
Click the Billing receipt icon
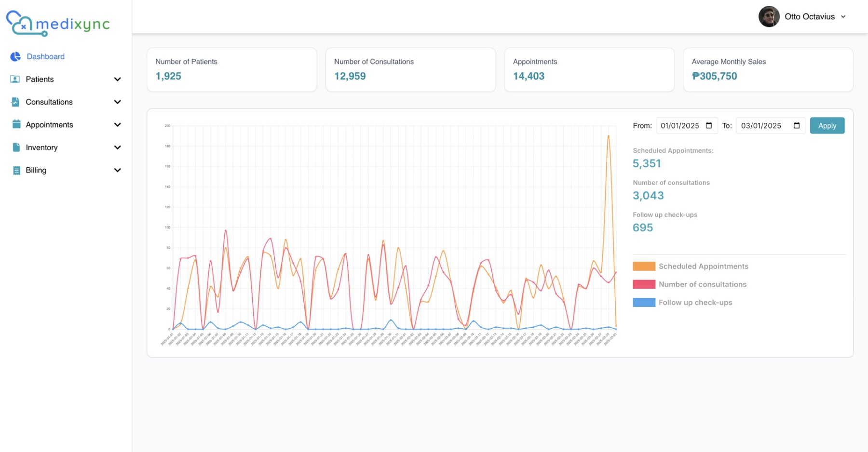16,170
